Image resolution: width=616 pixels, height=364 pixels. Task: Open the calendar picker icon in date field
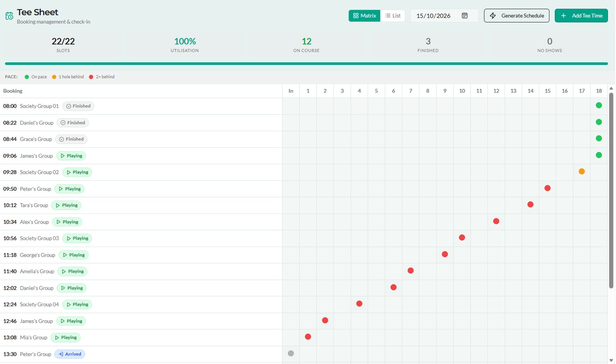(x=465, y=16)
